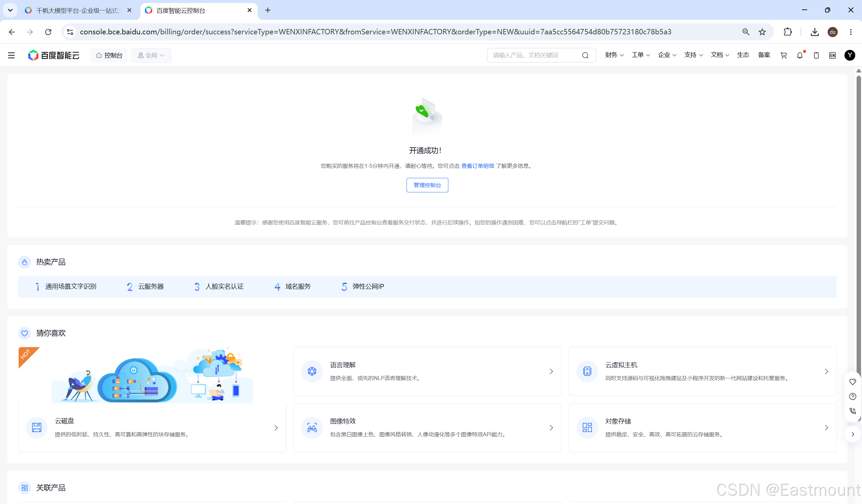Open the browser three-dot menu
Screen dimensions: 862x504
(851, 32)
